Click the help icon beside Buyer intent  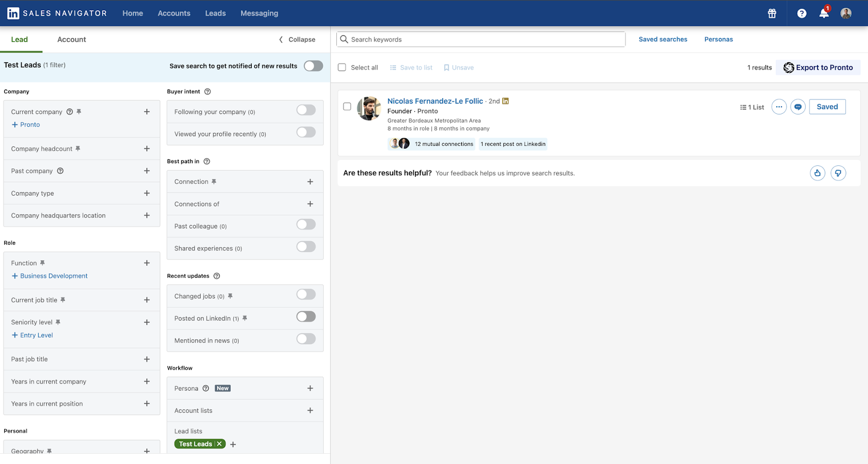207,92
